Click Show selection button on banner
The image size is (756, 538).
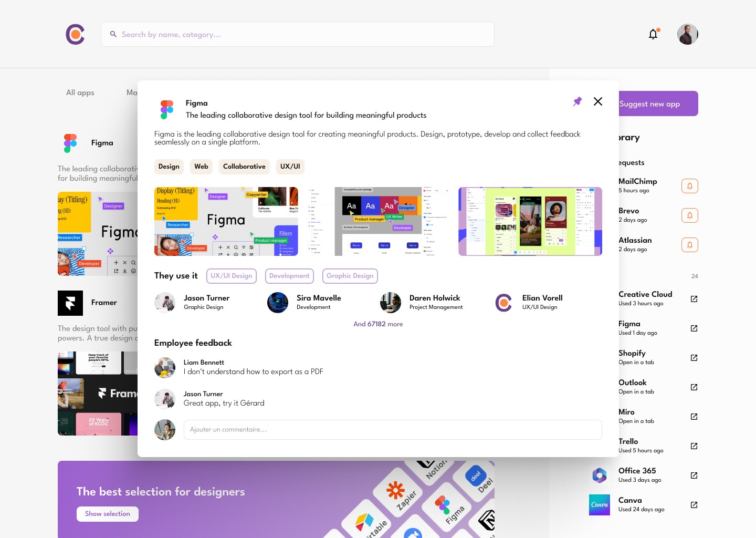108,514
